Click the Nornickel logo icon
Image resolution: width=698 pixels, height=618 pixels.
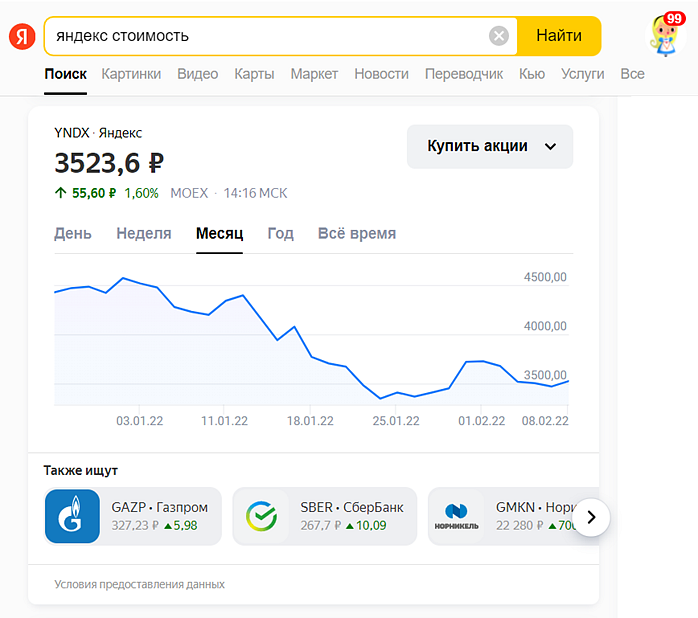pos(456,516)
